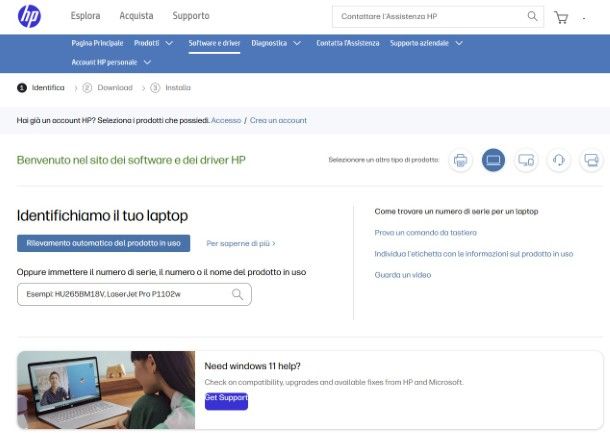Open the Acquista menu
Viewport: 610px width, 433px height.
pyautogui.click(x=136, y=16)
